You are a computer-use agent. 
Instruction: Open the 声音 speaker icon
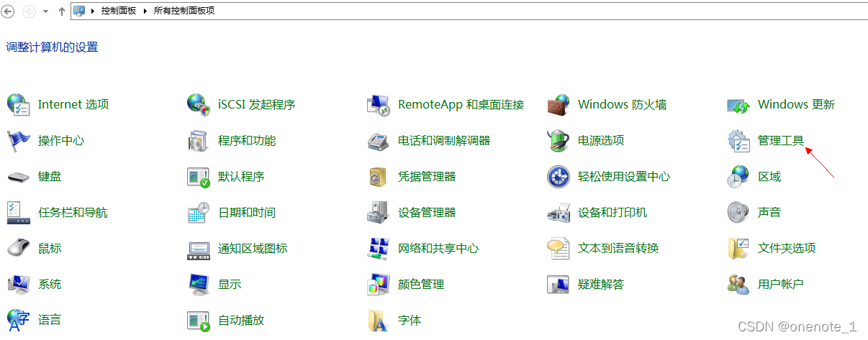[738, 212]
